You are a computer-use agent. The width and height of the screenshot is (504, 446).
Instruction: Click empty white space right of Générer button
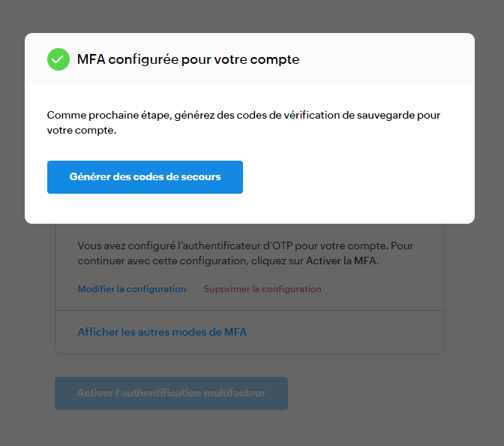pos(357,177)
